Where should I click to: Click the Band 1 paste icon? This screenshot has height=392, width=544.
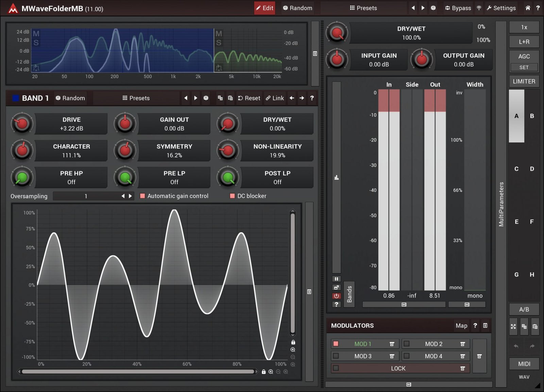point(230,98)
